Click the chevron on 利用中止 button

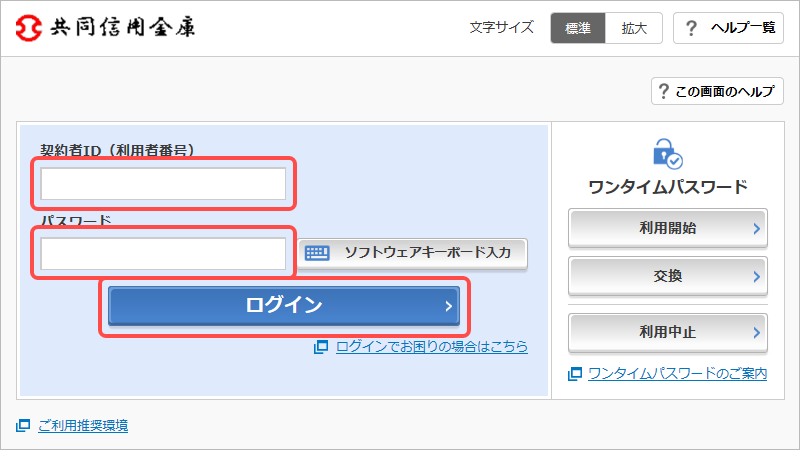[x=757, y=333]
